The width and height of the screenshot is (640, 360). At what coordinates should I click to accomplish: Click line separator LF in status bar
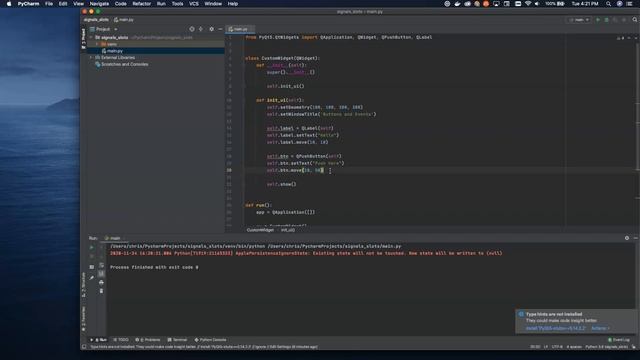(x=546, y=347)
